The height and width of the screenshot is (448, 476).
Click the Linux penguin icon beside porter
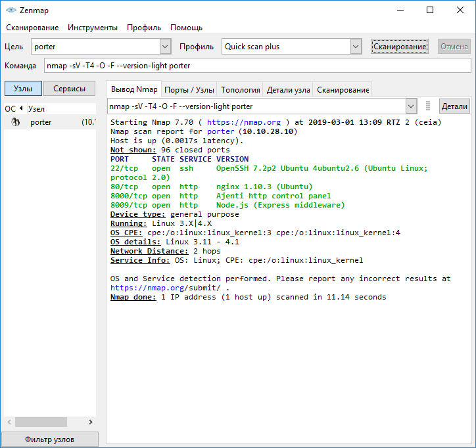coord(16,122)
